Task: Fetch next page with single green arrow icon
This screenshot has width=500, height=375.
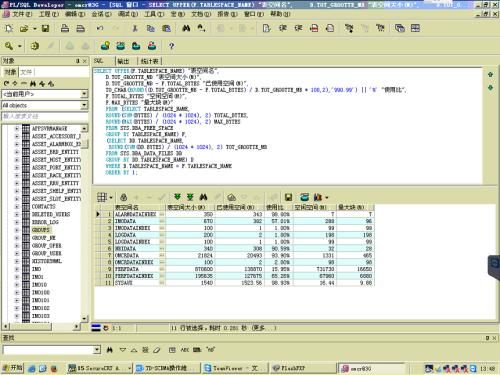Action: tap(177, 197)
